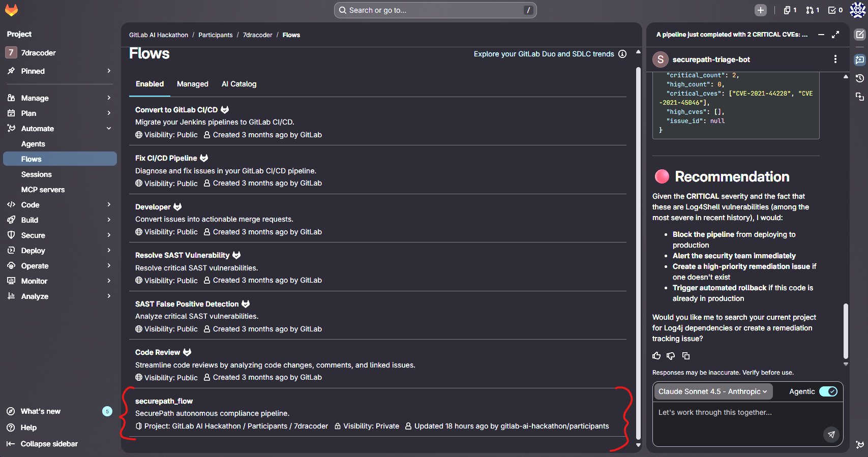The image size is (868, 457).
Task: Expand the Build menu
Action: coord(59,220)
